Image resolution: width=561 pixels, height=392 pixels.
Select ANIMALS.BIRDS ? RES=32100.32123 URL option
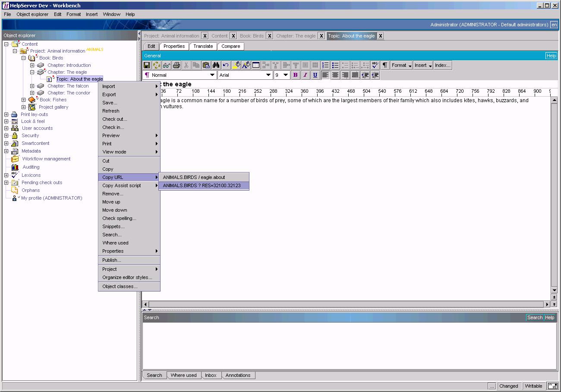coord(204,185)
